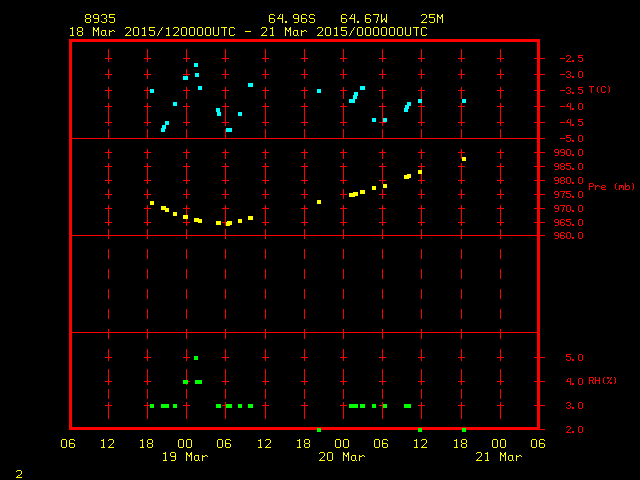Click the 5.0 humidity tick label

click(574, 358)
